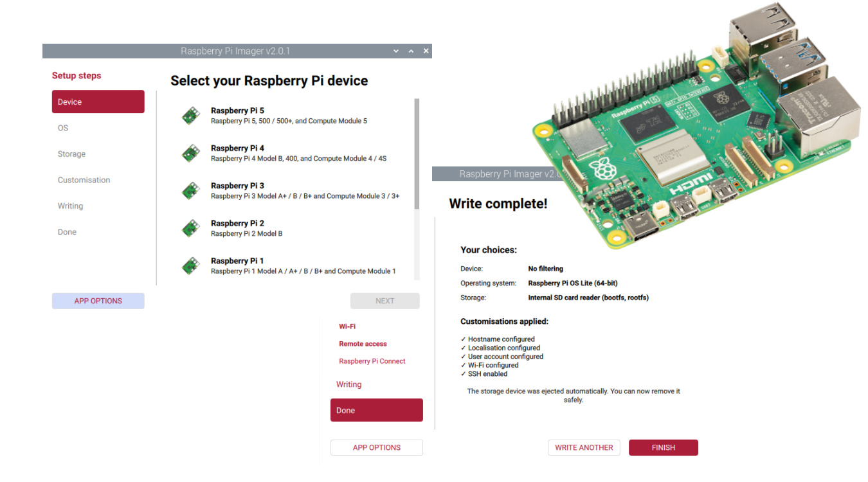Select the Remote access section
Image resolution: width=868 pixels, height=482 pixels.
pyautogui.click(x=363, y=343)
